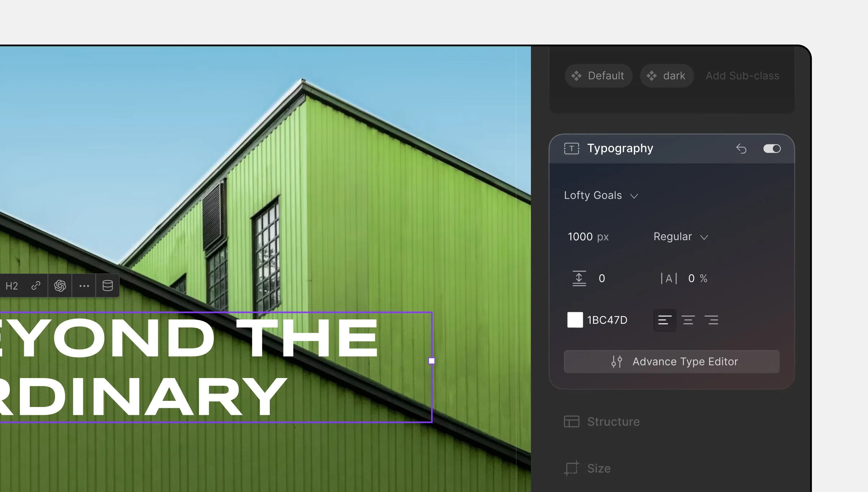Click the Typography panel icon
This screenshot has height=492, width=868.
[570, 148]
